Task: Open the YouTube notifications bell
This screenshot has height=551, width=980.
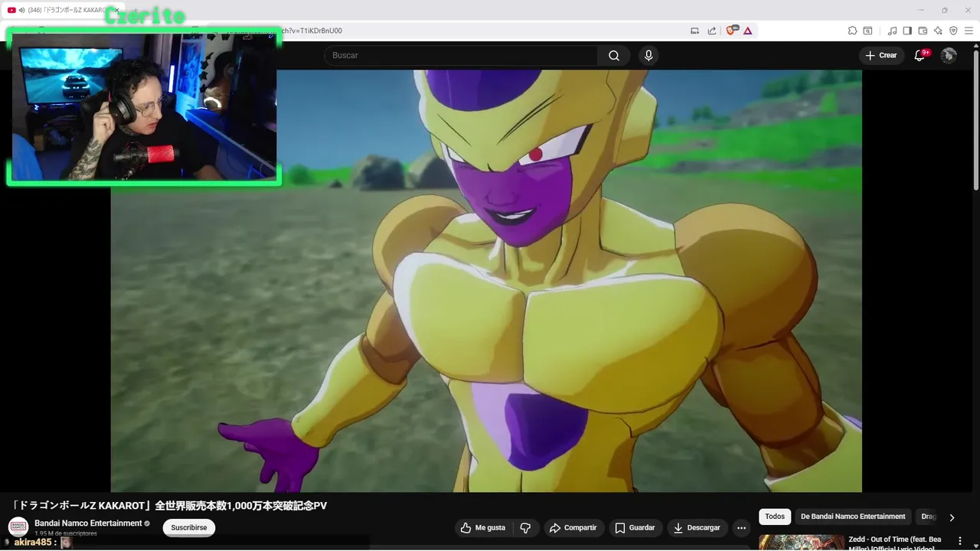Action: pos(920,55)
